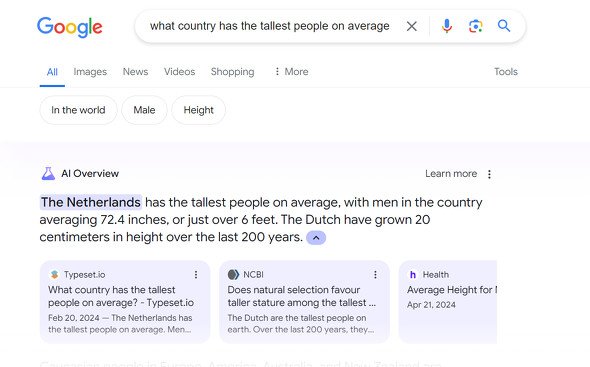Open Google Lens image search icon
590x367 pixels.
[x=475, y=26]
